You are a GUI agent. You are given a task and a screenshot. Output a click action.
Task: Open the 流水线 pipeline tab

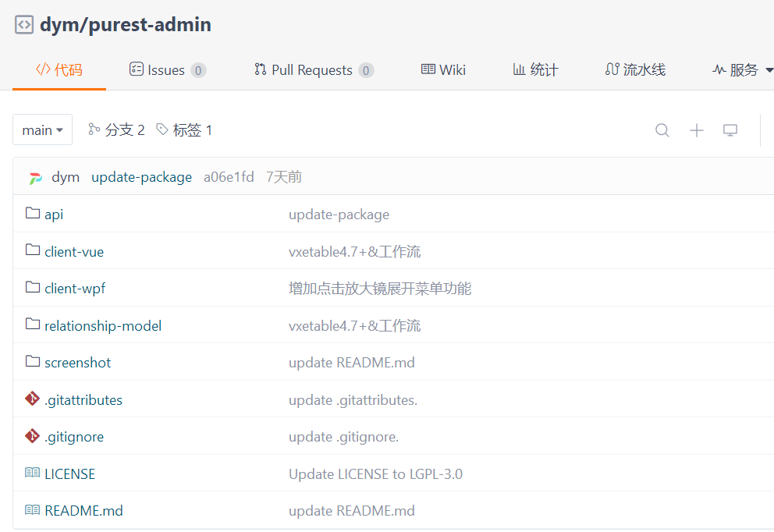[x=635, y=70]
